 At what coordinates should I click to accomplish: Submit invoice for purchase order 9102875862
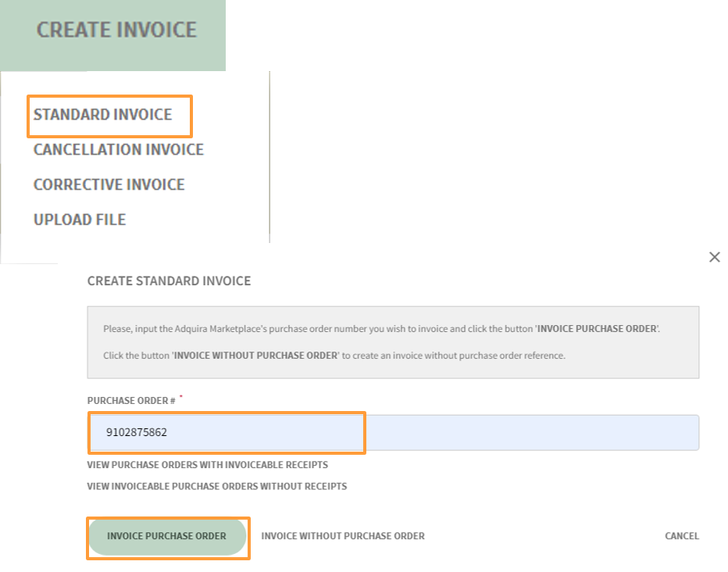coord(167,536)
